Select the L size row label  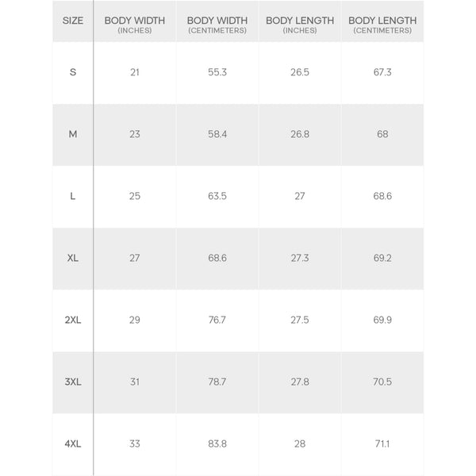click(x=73, y=196)
